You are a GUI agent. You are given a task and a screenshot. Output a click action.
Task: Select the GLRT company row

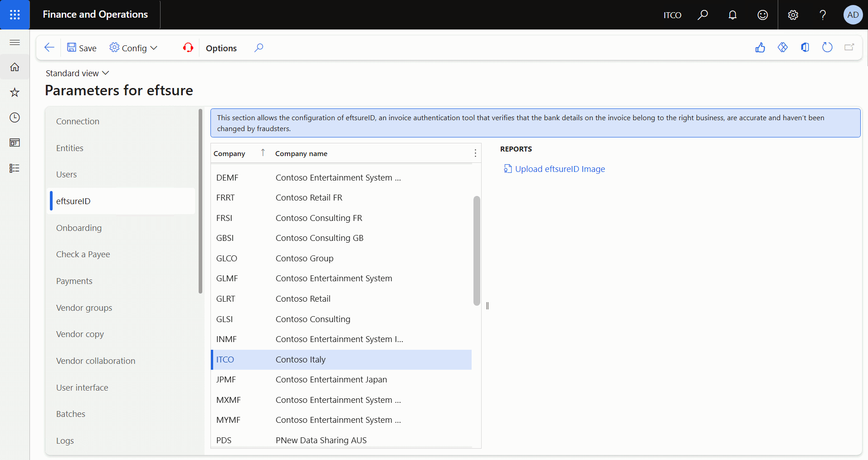341,299
